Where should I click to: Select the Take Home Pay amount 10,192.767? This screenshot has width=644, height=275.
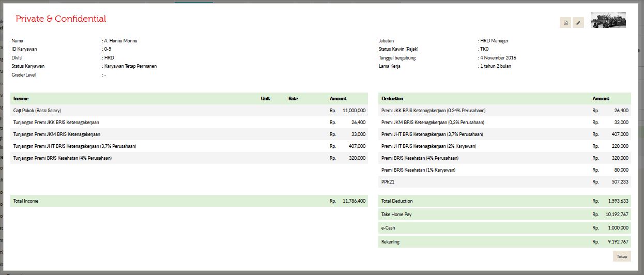617,215
